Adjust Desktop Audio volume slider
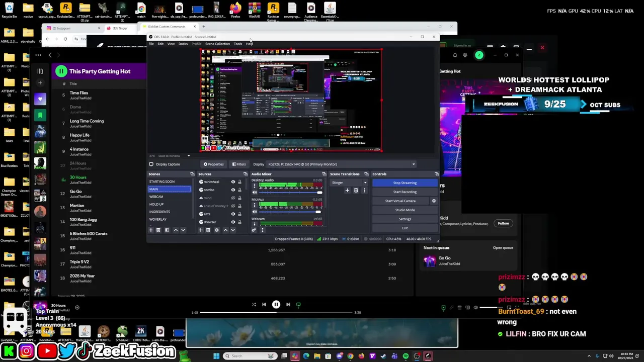Screen dimensions: 644x362 tap(291, 193)
